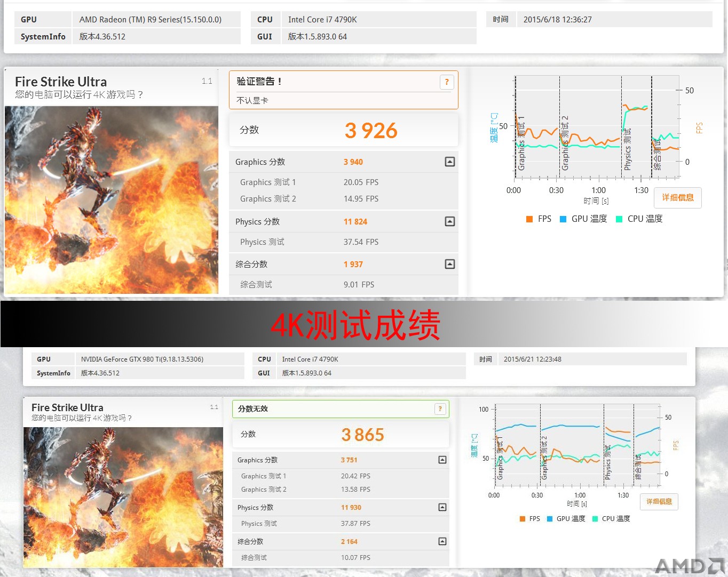Collapse the Graphics 分数 3 751 section

pos(442,460)
